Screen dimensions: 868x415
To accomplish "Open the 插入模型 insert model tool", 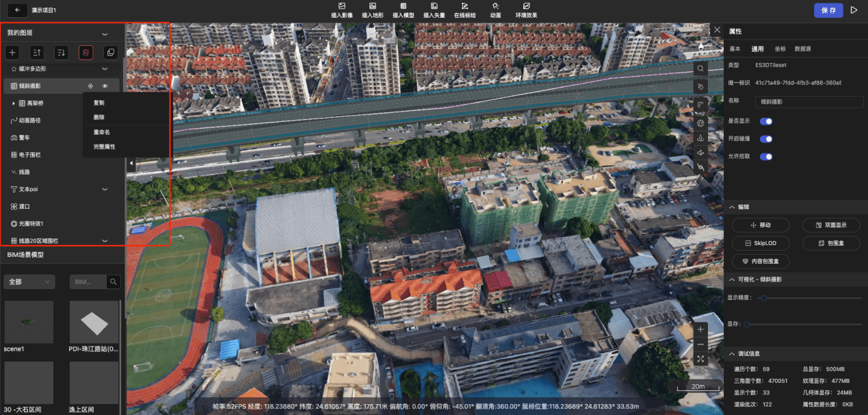I will [x=404, y=10].
